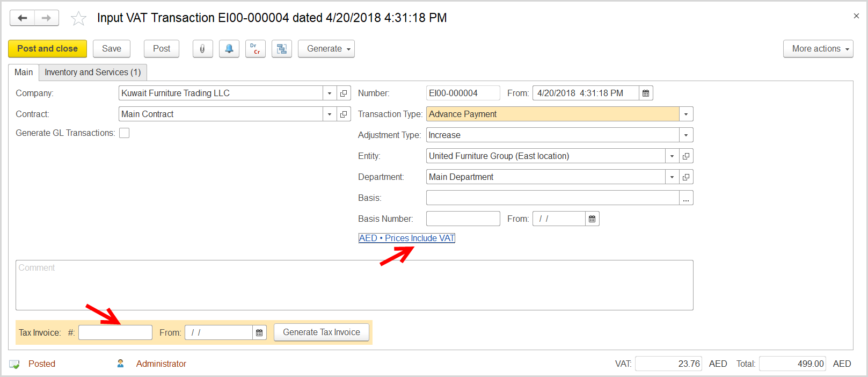Click the Posted status icon
868x377 pixels.
(x=14, y=364)
